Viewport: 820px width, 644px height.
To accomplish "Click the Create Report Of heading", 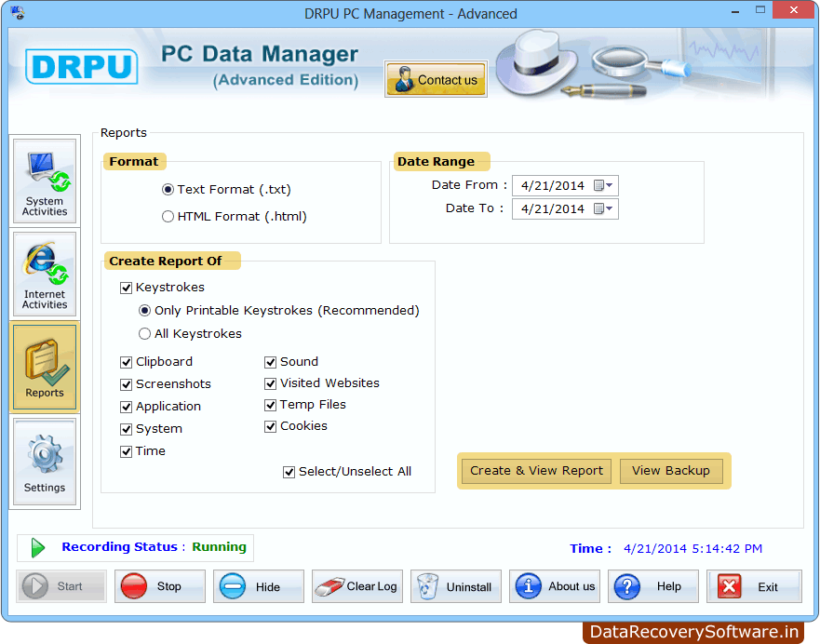I will coord(166,261).
